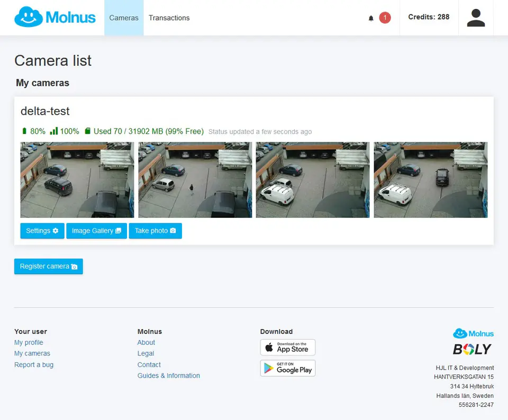
Task: Open Settings for delta-test camera
Action: [x=42, y=231]
